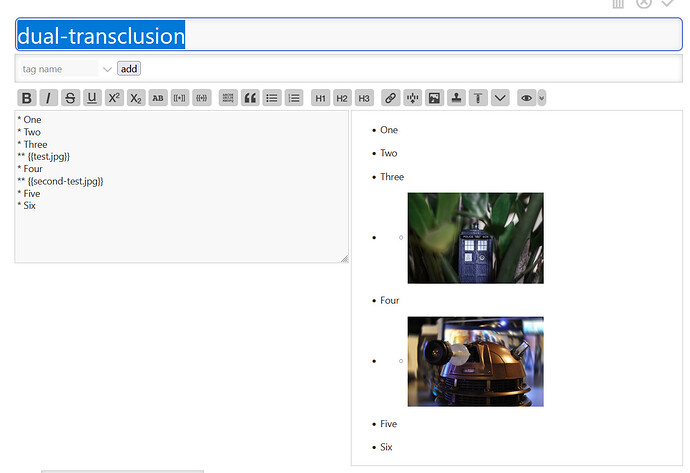
Task: Click the '* Six' line in editor
Action: point(26,205)
